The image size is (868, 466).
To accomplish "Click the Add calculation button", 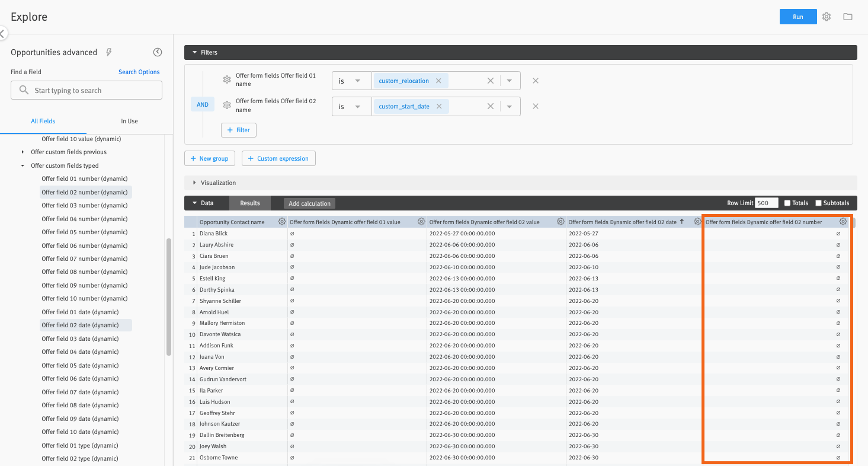I will click(x=309, y=203).
